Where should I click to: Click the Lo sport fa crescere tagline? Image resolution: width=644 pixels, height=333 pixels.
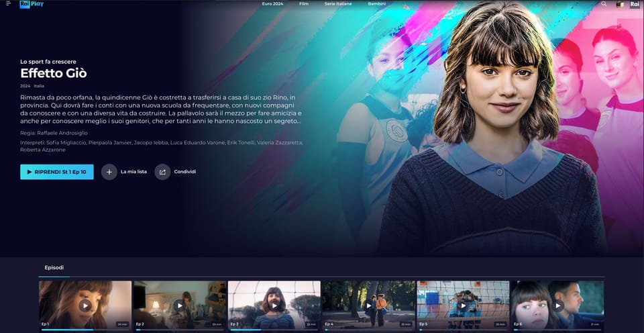click(x=48, y=62)
